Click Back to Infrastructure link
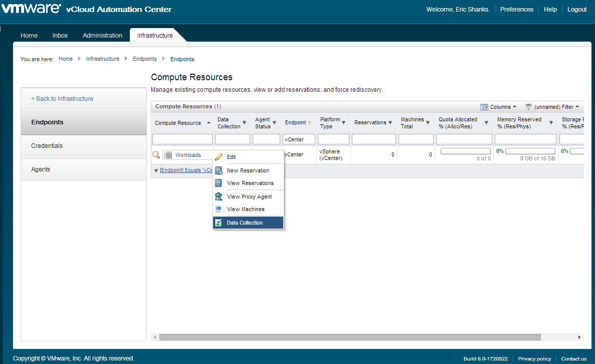595x364 pixels. (x=62, y=99)
